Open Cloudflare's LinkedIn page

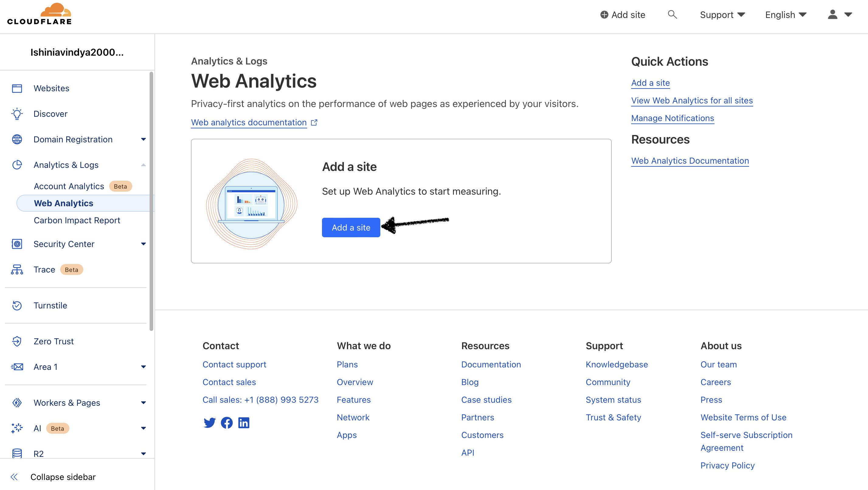coord(244,422)
